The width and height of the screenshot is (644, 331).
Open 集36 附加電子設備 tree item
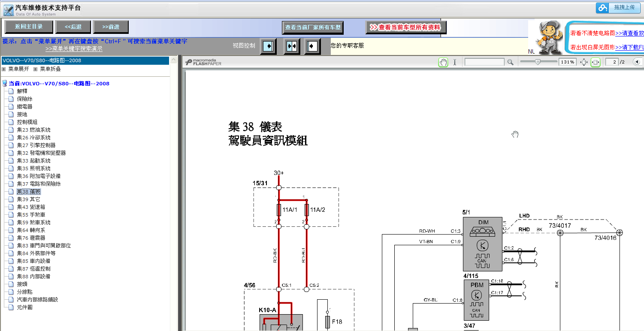39,176
